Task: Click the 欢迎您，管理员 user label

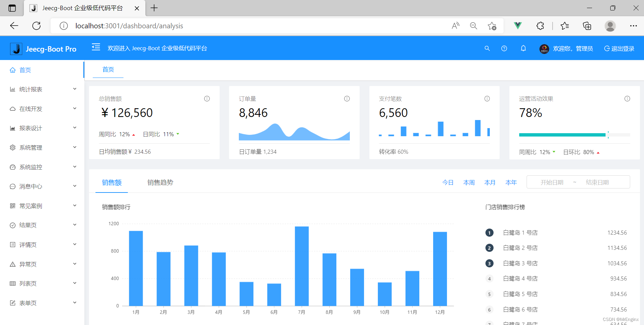Action: (x=573, y=49)
